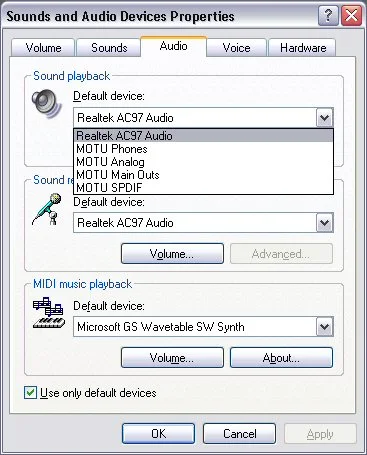Close the Sounds and Audio Devices dialog
Screen dimensions: 367x455
tap(351, 16)
